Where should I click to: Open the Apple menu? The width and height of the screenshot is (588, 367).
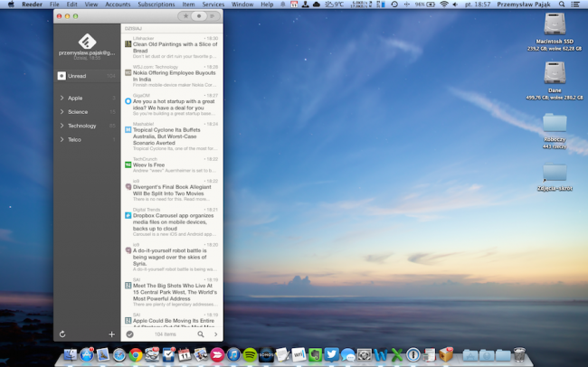11,5
